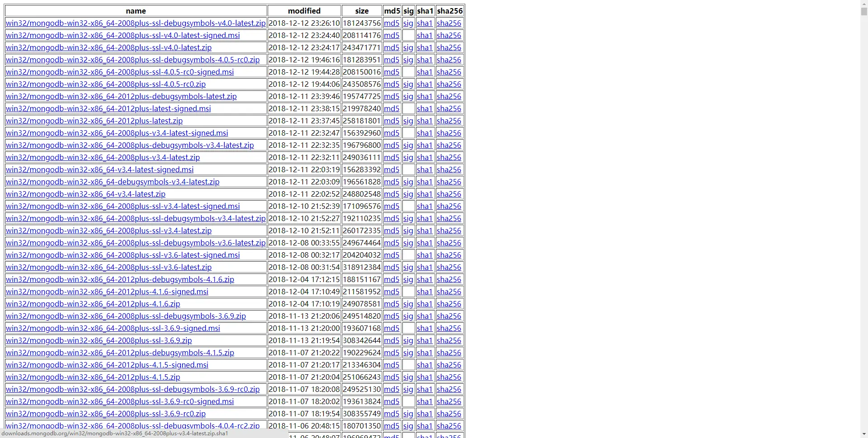The height and width of the screenshot is (438, 868).
Task: Open the 2012plus-4.1.5.zip file link
Action: pos(93,377)
